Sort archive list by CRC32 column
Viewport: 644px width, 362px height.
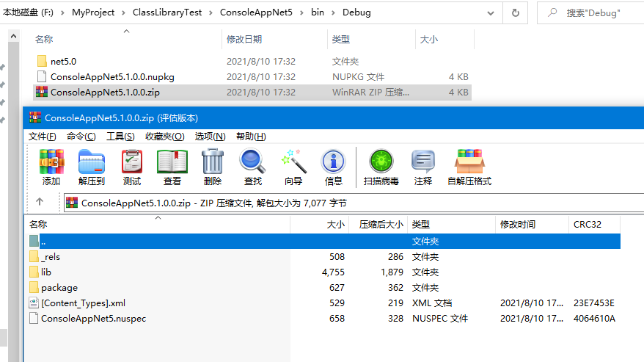point(589,224)
